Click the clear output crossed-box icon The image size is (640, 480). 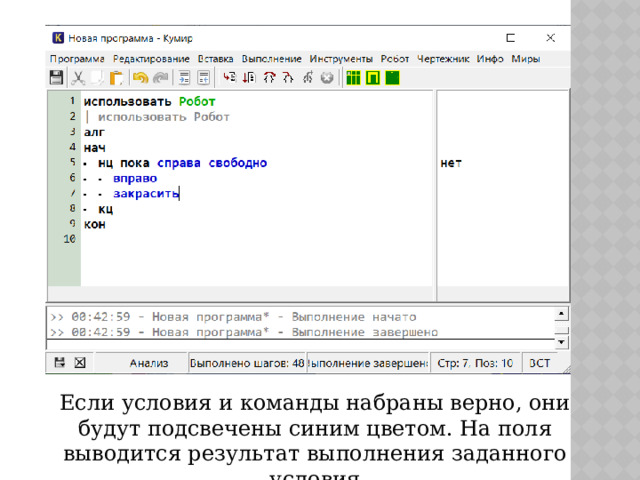pyautogui.click(x=80, y=362)
